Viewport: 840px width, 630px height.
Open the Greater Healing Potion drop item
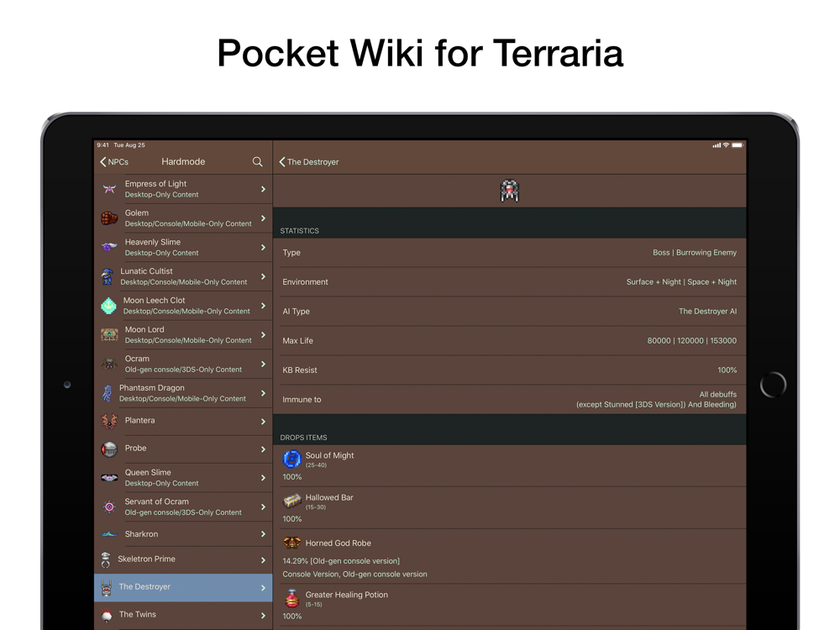coord(510,605)
